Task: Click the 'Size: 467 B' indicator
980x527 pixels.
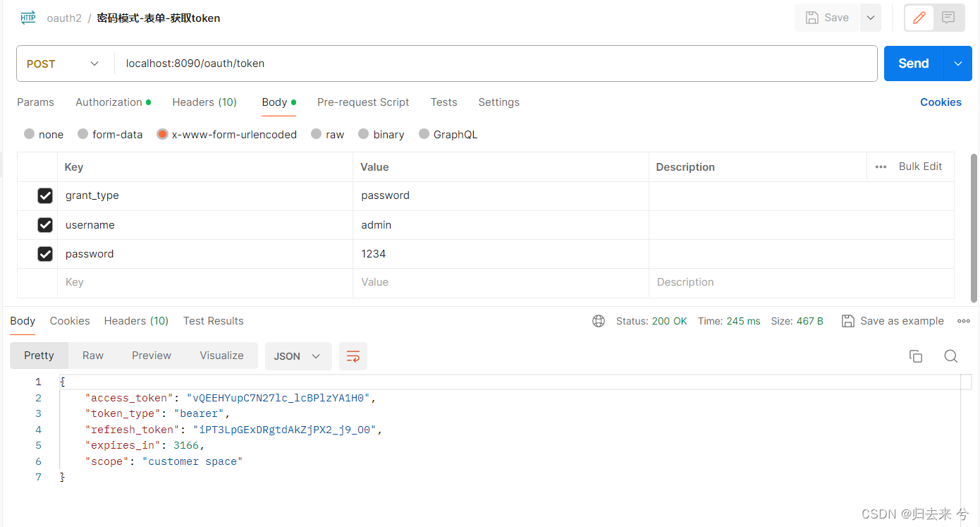Action: pos(797,321)
